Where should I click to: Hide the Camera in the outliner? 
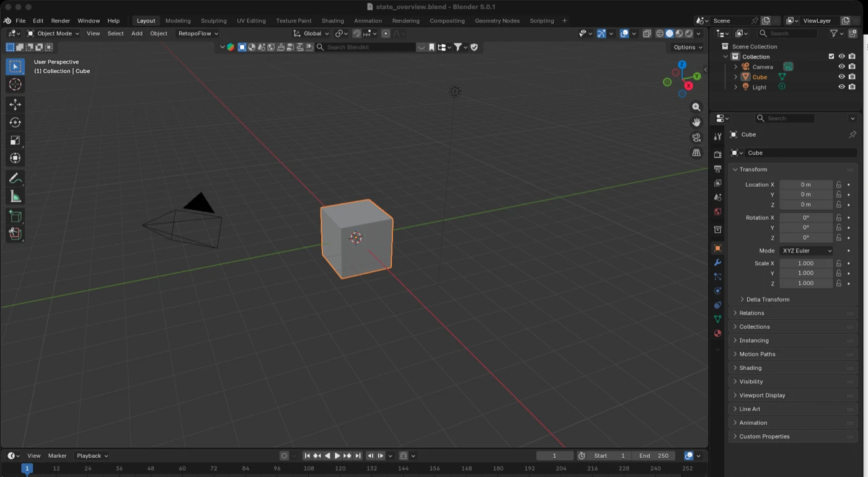coord(842,67)
